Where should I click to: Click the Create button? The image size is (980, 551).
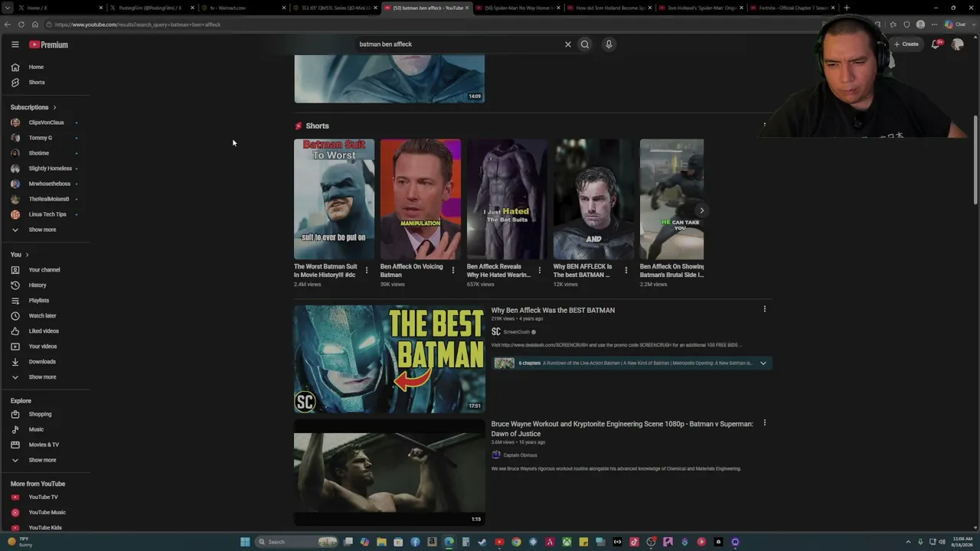tap(906, 44)
